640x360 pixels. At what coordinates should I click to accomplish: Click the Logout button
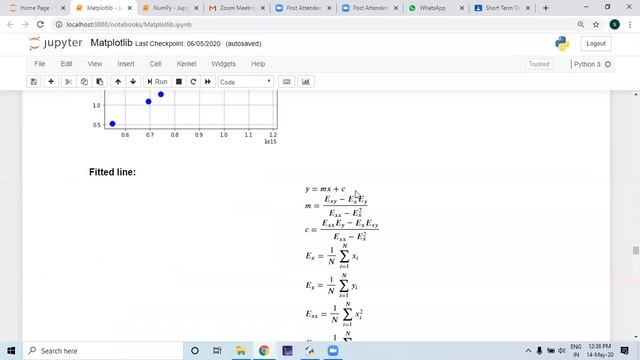click(596, 43)
